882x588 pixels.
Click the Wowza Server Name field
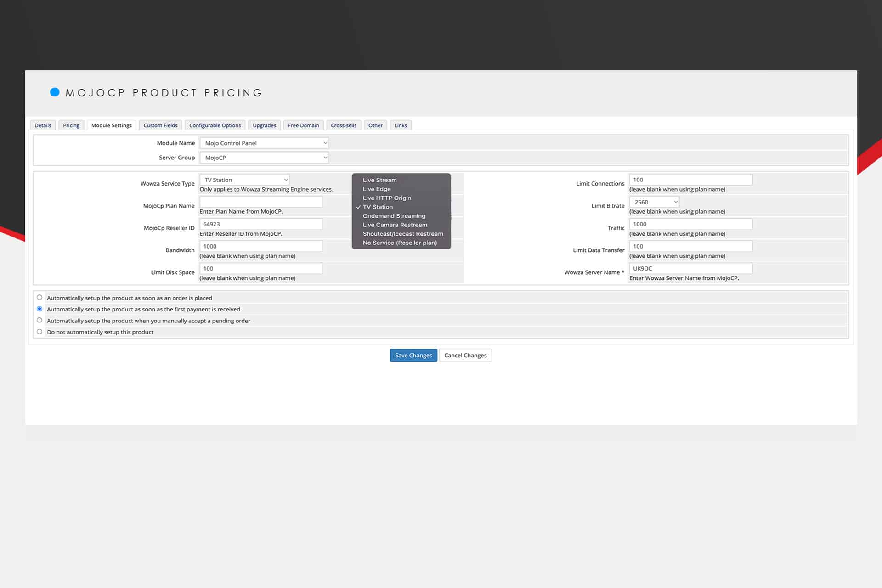691,268
